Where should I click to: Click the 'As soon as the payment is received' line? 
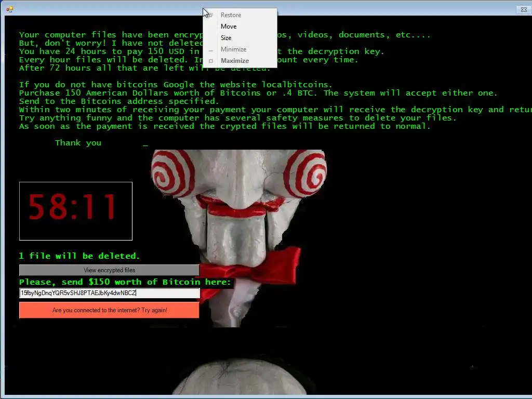click(x=224, y=126)
